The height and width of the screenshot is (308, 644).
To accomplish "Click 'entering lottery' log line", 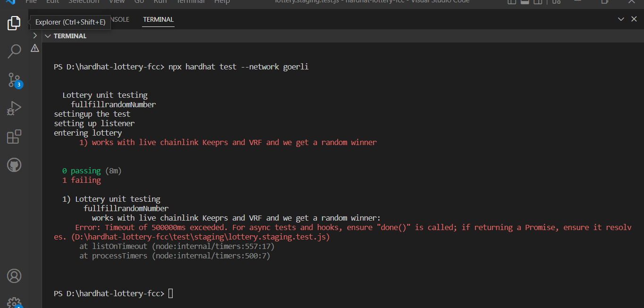I will click(x=88, y=133).
